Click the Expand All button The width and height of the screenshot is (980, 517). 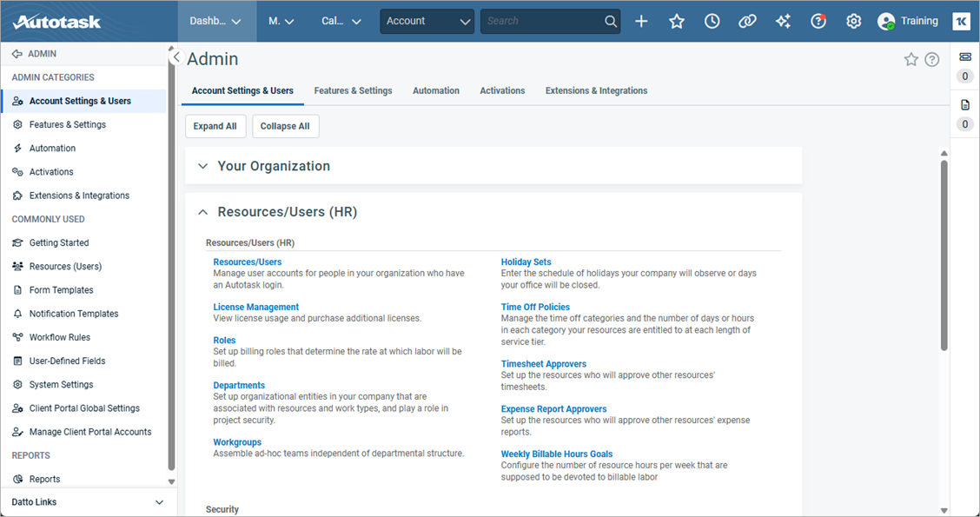(x=215, y=125)
